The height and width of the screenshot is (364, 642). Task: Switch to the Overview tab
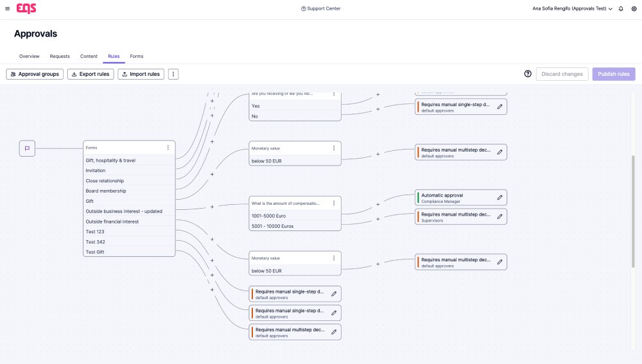point(29,56)
